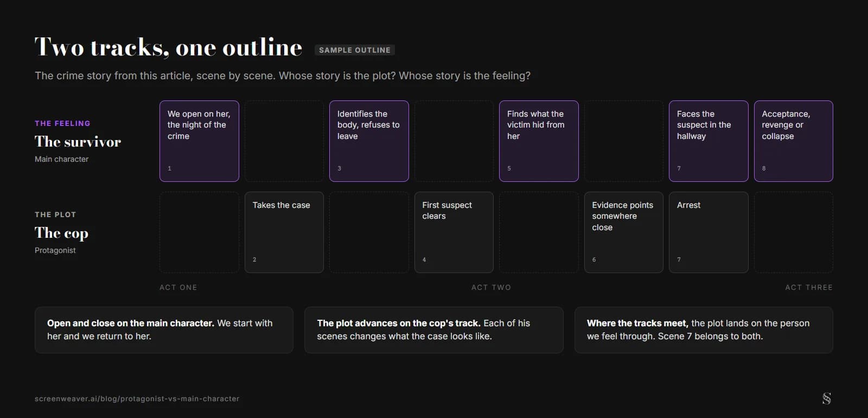The width and height of the screenshot is (868, 418).
Task: Click "The cop" track heading
Action: (x=61, y=233)
